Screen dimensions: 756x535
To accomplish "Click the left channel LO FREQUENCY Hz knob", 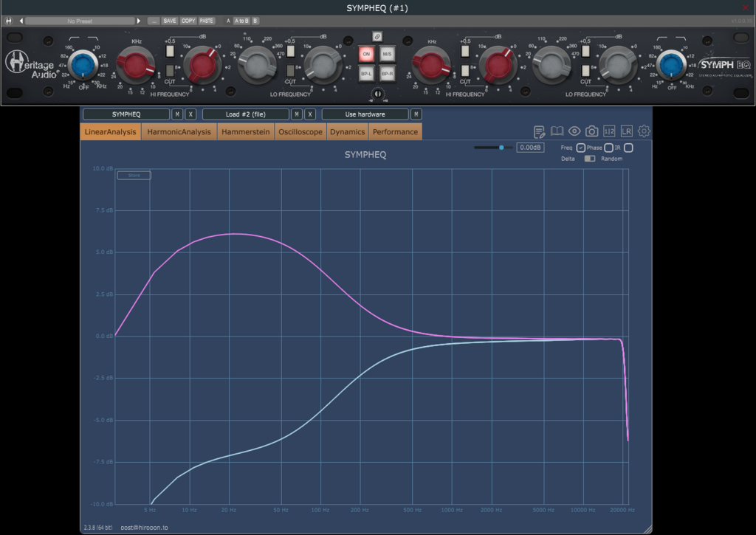I will 257,65.
